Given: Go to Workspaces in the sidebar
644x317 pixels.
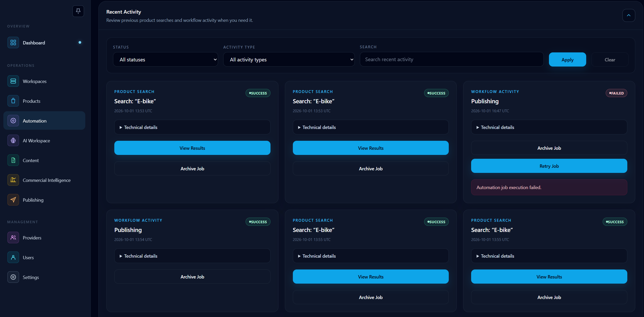Looking at the screenshot, I should (44, 81).
